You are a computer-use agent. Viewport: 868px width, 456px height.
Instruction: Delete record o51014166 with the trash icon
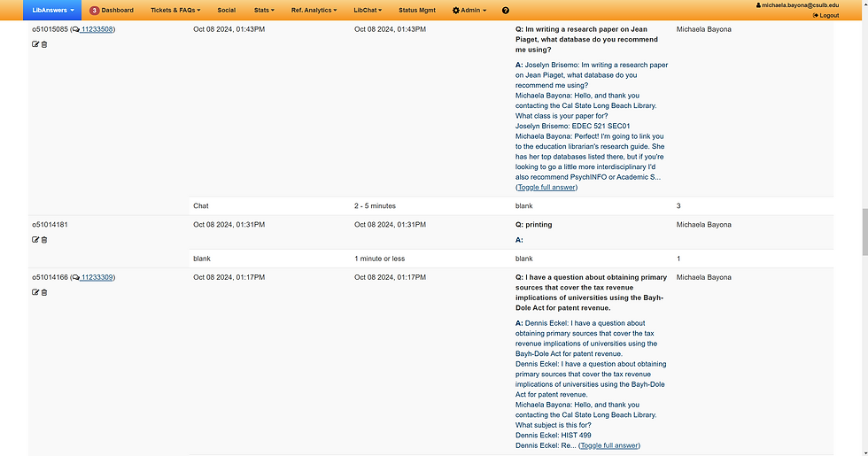(x=44, y=292)
